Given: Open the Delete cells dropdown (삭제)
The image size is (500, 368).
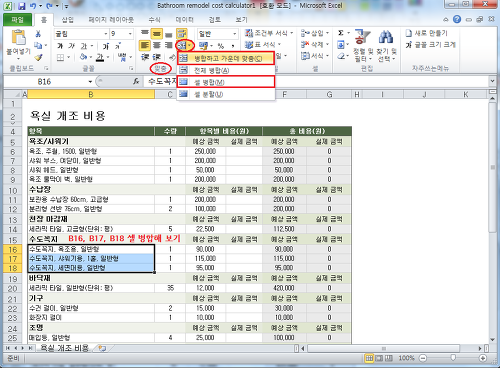Looking at the screenshot, I should click(x=315, y=45).
